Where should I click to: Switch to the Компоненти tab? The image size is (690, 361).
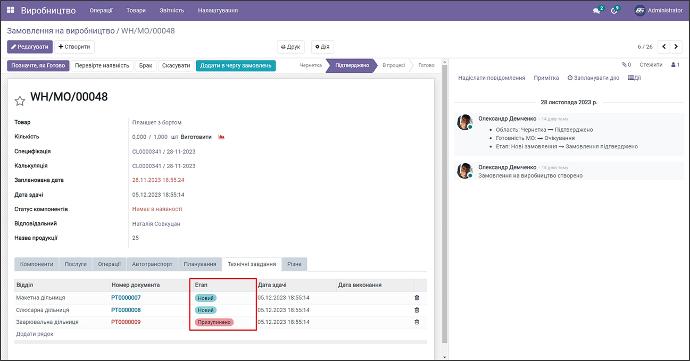coord(37,264)
